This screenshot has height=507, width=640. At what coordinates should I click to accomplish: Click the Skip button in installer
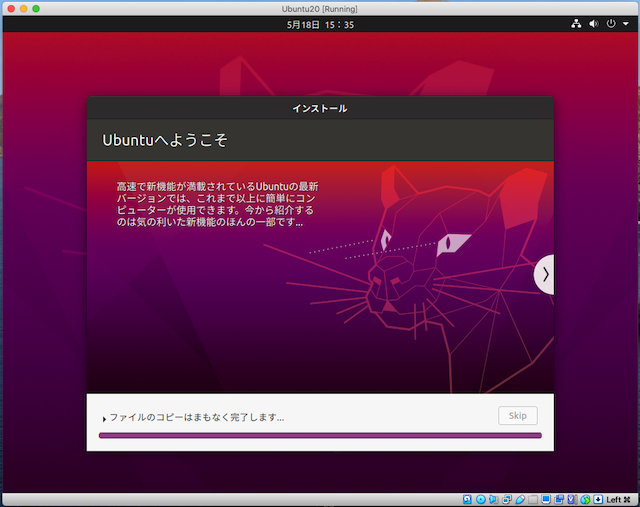tap(518, 416)
